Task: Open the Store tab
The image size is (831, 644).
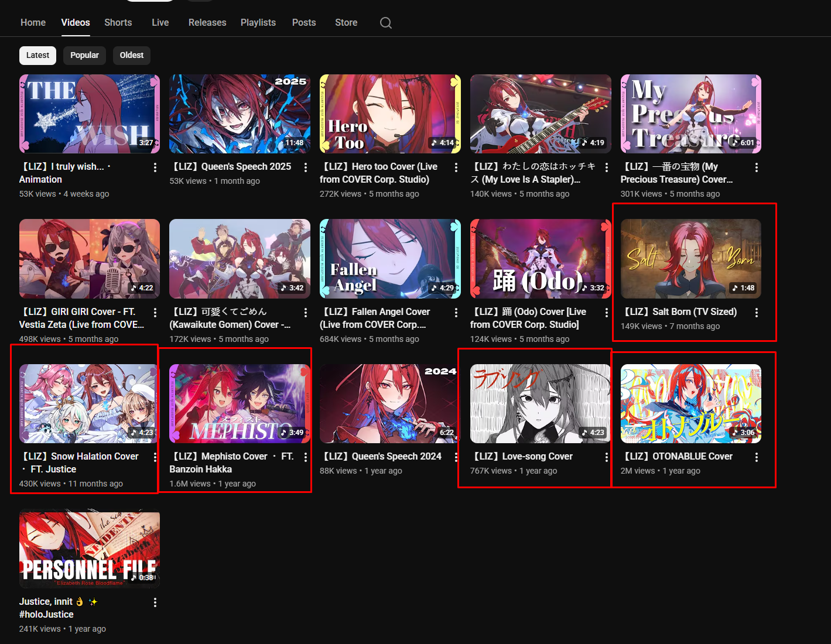Action: click(x=346, y=22)
